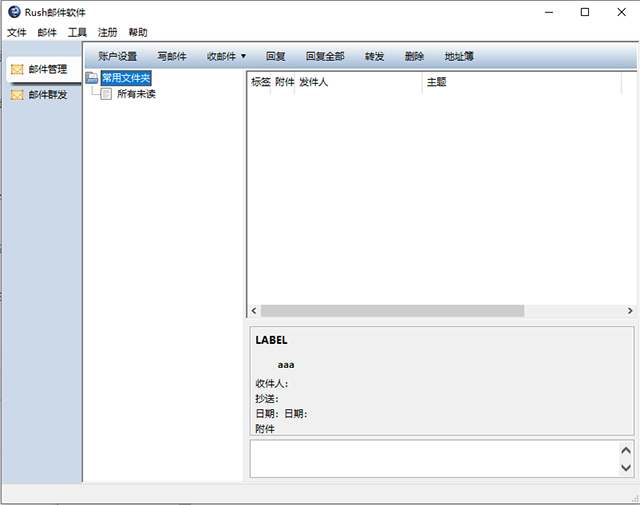Click inside the message body text area
This screenshot has height=505, width=640.
[x=435, y=458]
